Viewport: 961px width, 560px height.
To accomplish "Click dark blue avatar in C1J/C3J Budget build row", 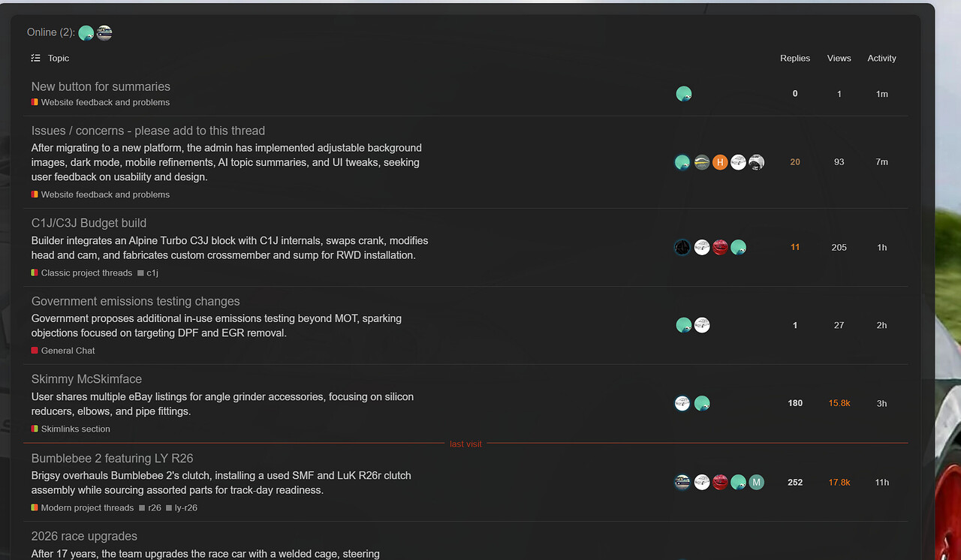I will point(682,247).
